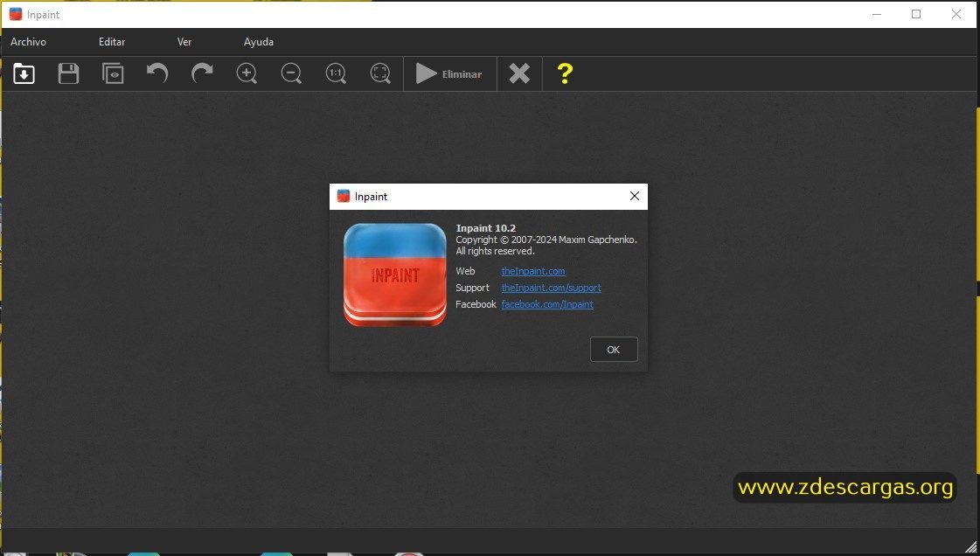This screenshot has height=556, width=980.
Task: Click the show original preview icon
Action: tap(113, 73)
